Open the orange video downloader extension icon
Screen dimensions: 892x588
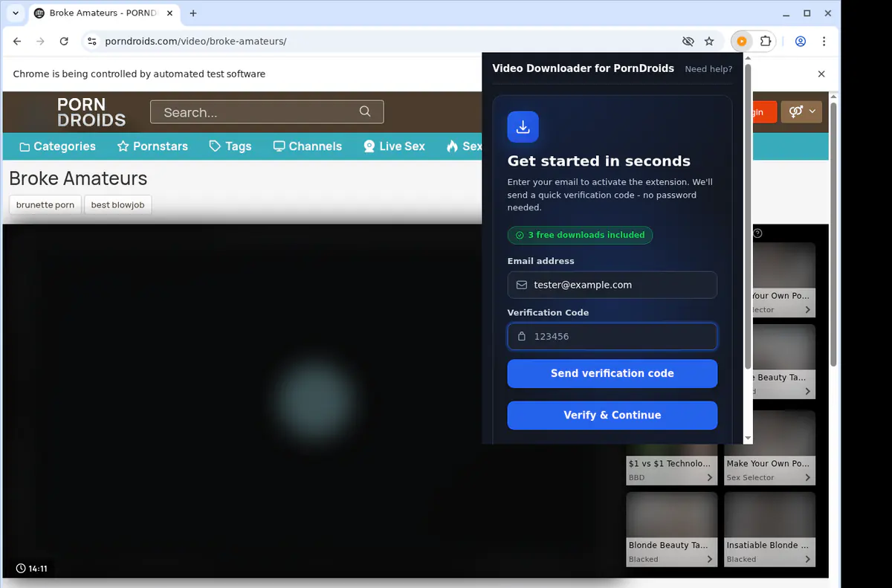(x=741, y=42)
